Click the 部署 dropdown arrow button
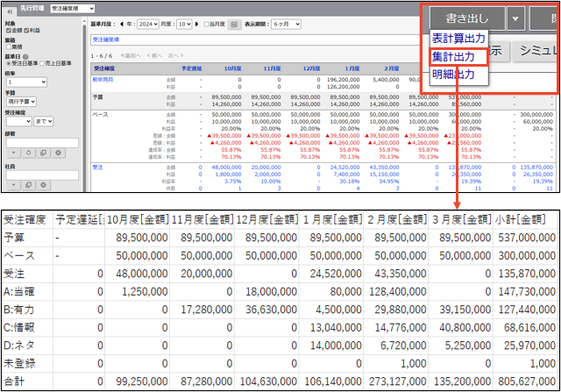The image size is (561, 392). pos(13,153)
